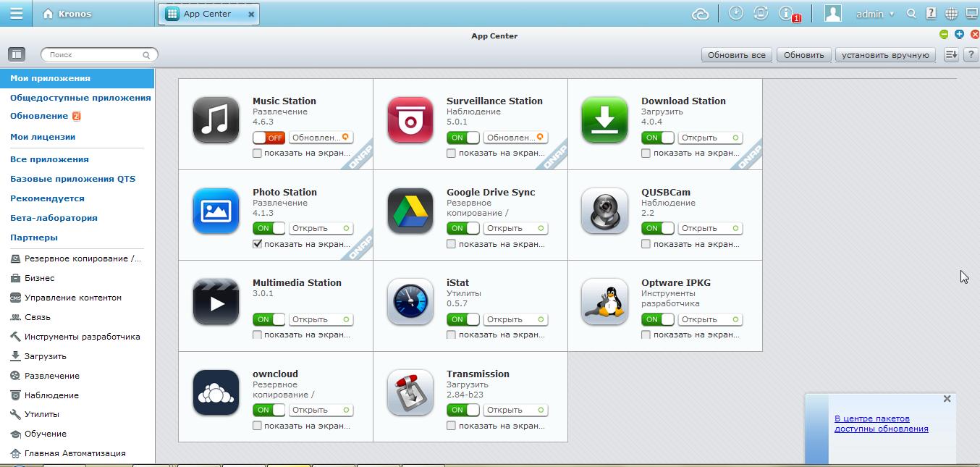
Task: Open iStat Открыть dropdown button
Action: [x=515, y=319]
